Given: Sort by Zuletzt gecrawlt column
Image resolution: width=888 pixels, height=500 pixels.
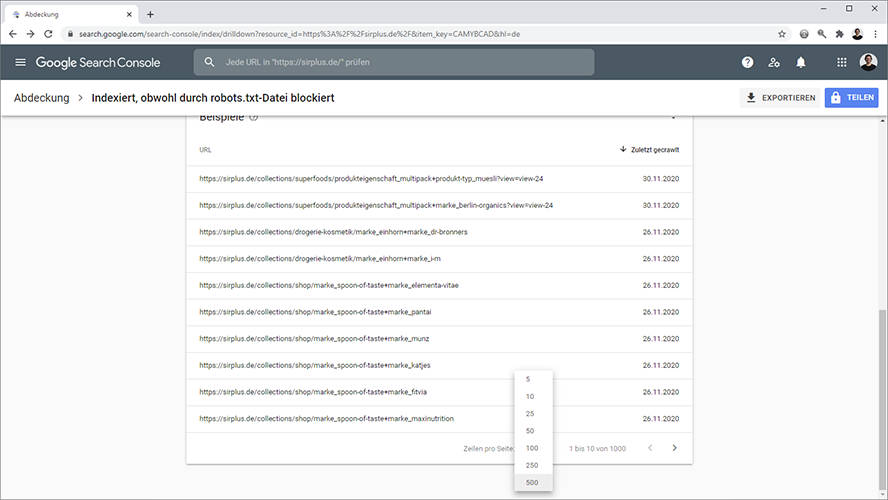Looking at the screenshot, I should [x=649, y=149].
